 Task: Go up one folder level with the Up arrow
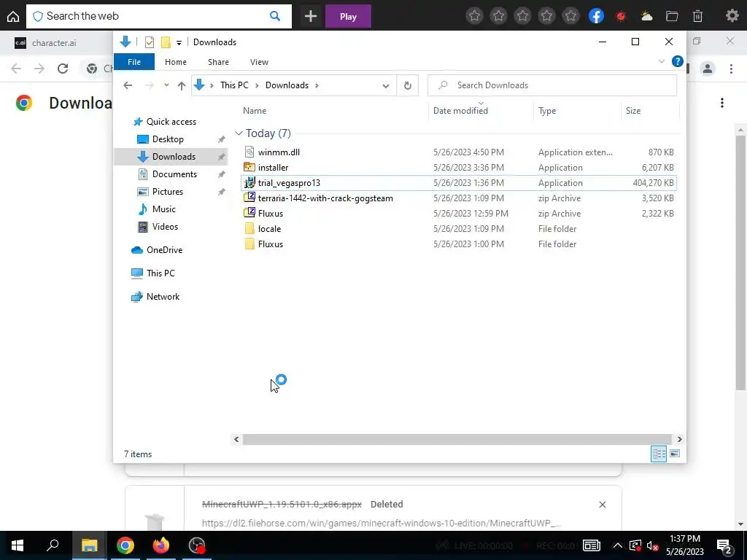pos(181,85)
